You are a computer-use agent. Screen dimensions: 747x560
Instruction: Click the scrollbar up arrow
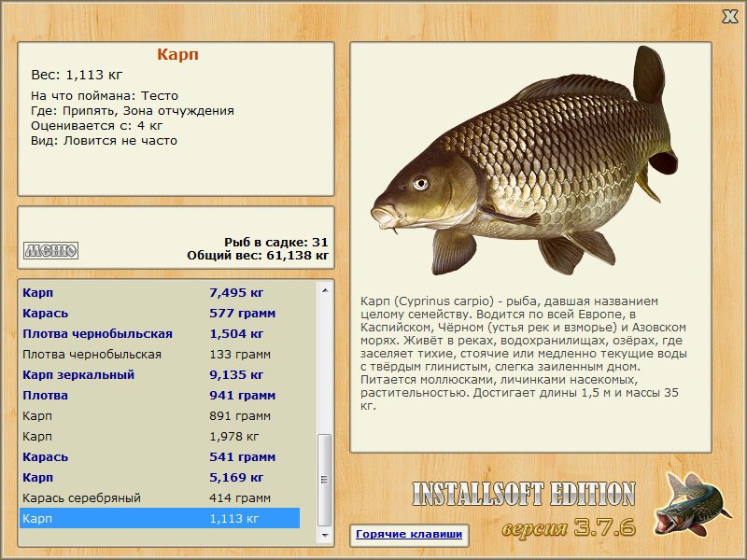[x=325, y=290]
